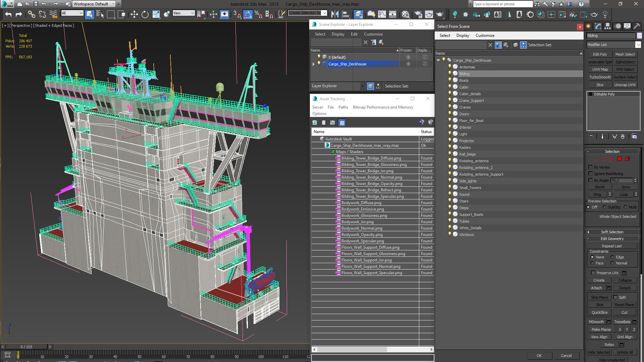Select SubObj preview selection radio
The width and height of the screenshot is (644, 362).
(605, 207)
